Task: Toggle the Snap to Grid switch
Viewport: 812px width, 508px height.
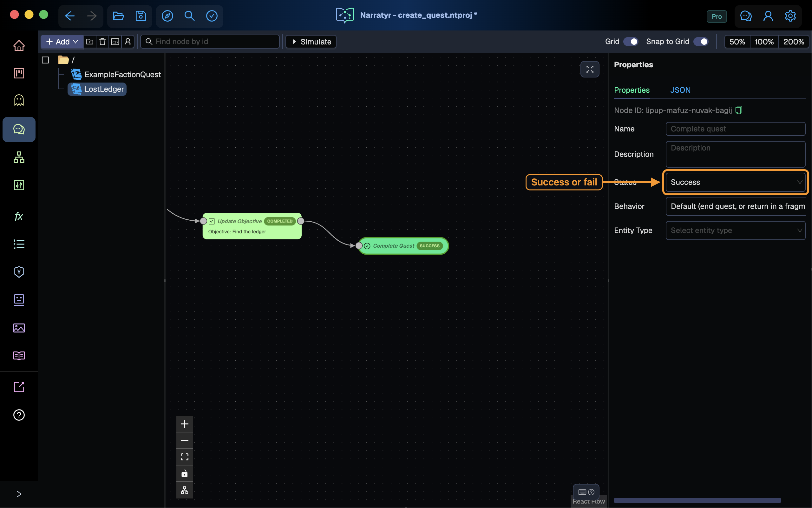Action: 701,42
